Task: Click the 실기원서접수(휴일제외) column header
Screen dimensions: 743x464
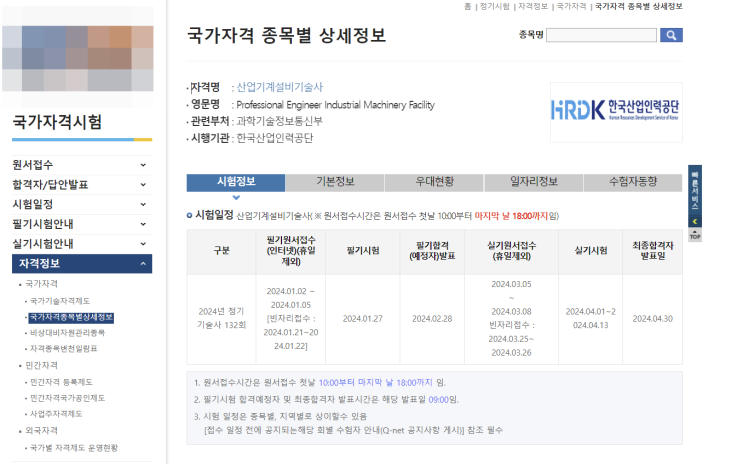Action: point(511,251)
